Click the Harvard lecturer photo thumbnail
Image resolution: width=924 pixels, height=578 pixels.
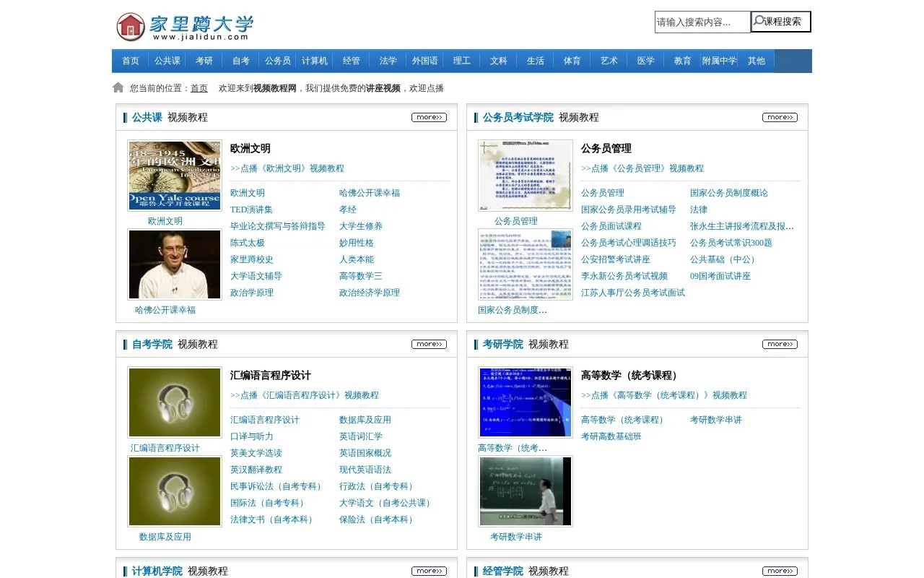174,264
